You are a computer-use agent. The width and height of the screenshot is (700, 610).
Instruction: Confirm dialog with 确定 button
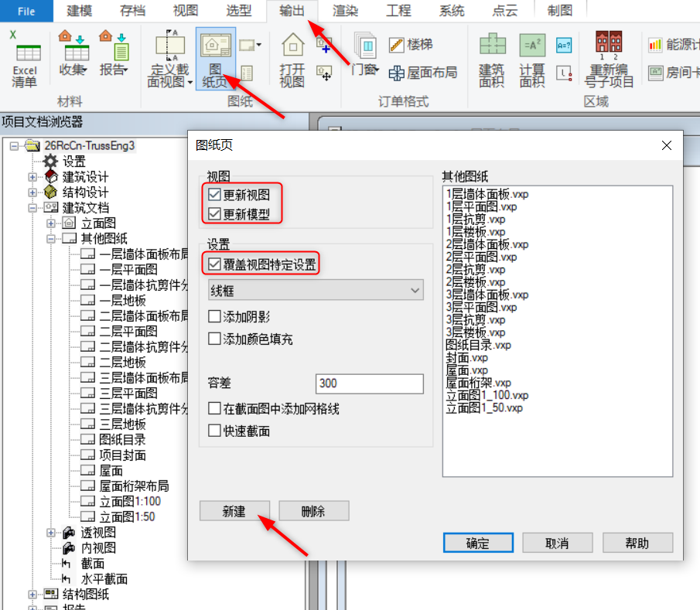(x=478, y=543)
